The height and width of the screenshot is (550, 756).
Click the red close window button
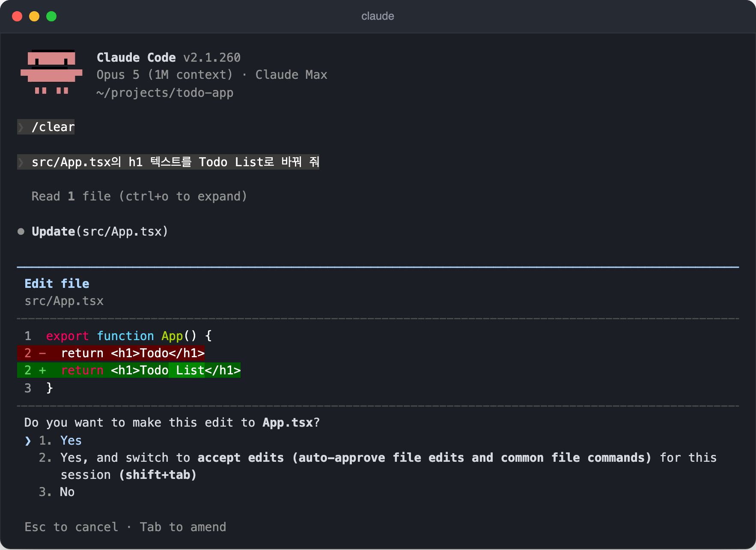pyautogui.click(x=17, y=16)
